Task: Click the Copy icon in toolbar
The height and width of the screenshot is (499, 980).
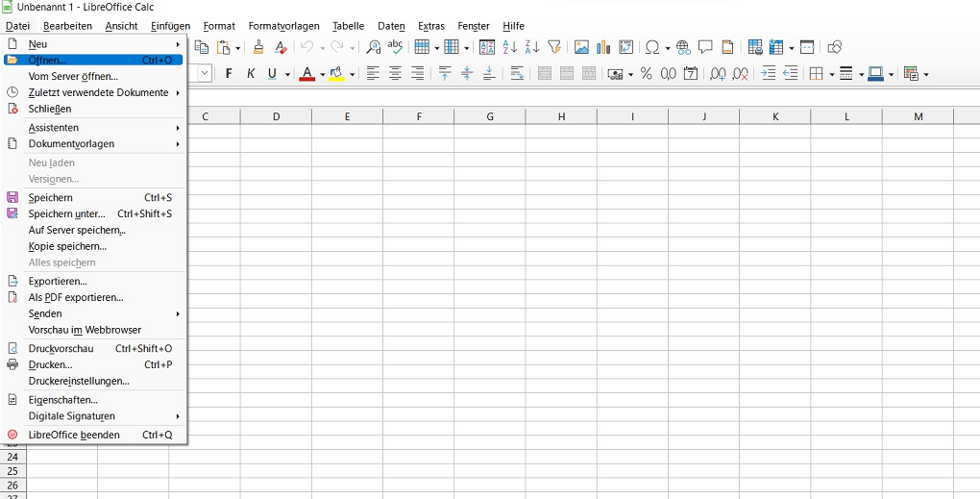Action: 201,47
